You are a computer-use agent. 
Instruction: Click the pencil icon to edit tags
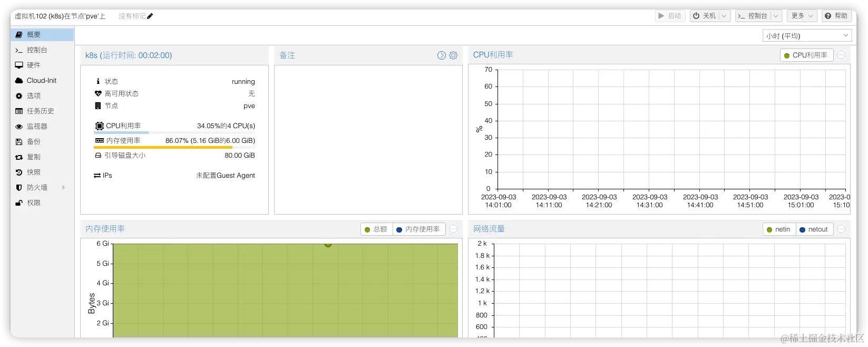[x=150, y=16]
